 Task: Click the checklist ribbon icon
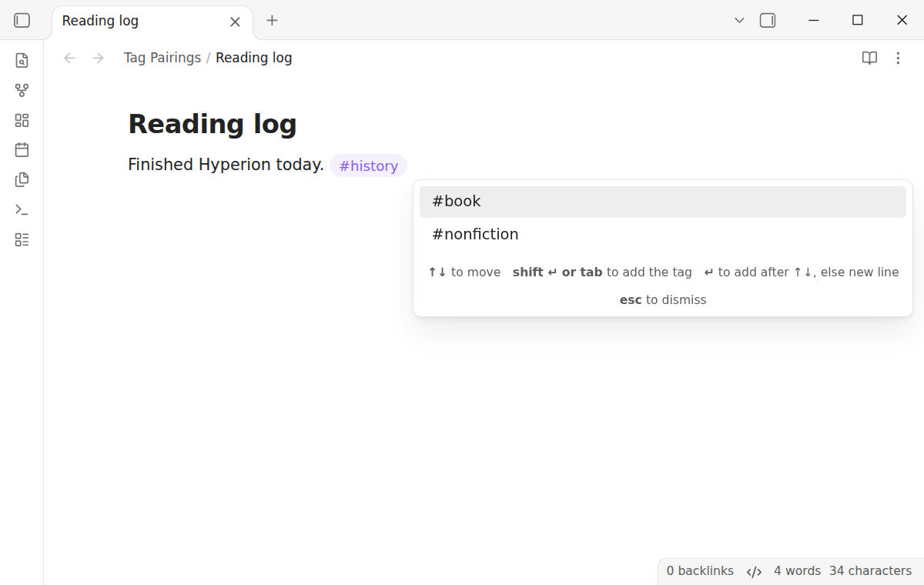click(22, 239)
